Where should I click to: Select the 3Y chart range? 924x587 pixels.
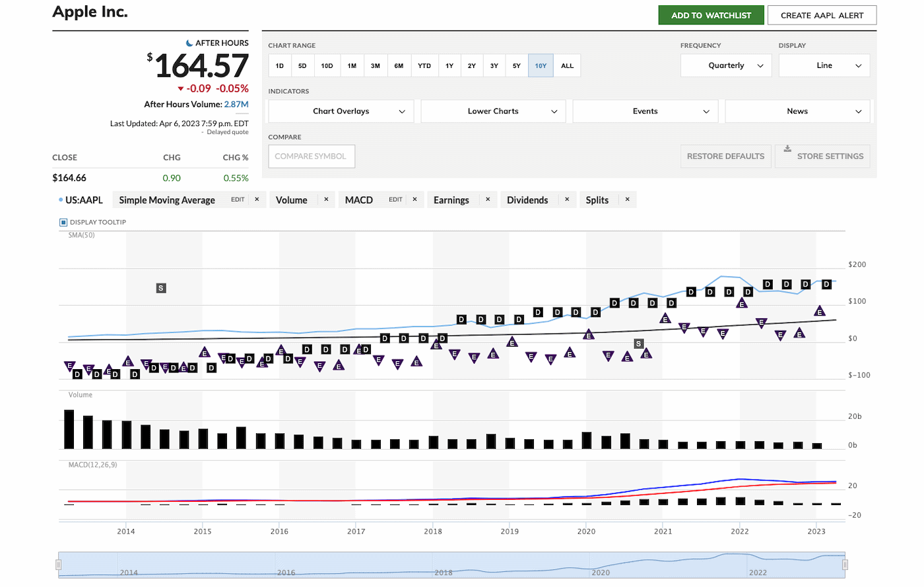(x=494, y=65)
